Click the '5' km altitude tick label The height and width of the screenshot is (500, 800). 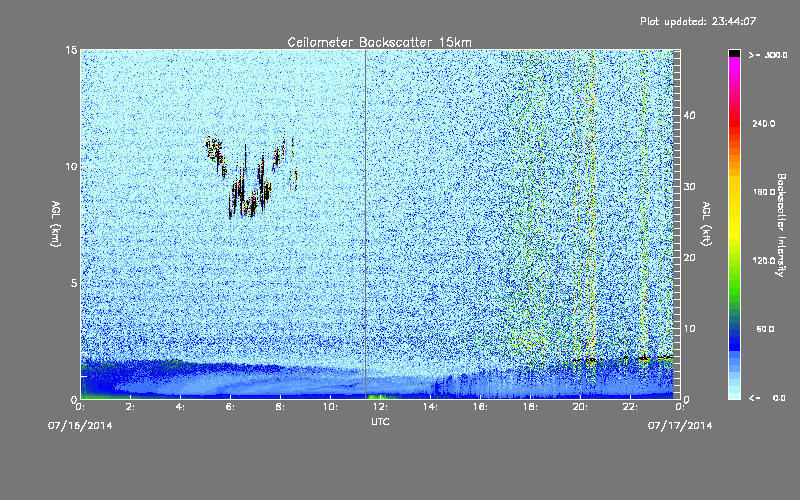click(x=74, y=283)
